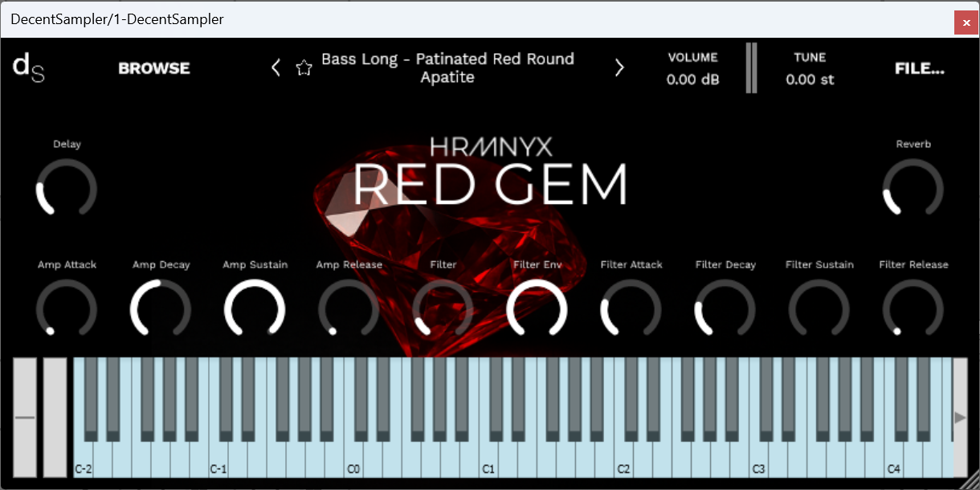Click the preset name Bass Long Patinated

447,67
